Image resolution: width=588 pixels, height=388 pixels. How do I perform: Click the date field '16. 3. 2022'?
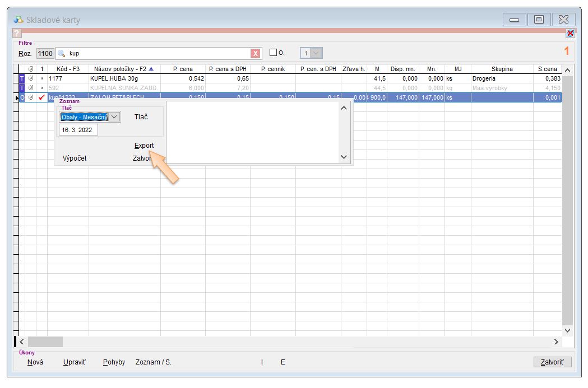coord(78,130)
